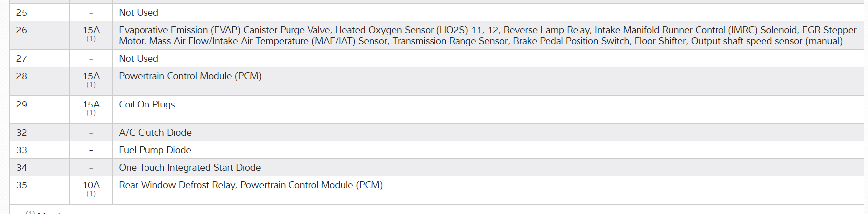Screen dimensions: 868x214
Task: Click the fuse number 33 cell
Action: [22, 150]
